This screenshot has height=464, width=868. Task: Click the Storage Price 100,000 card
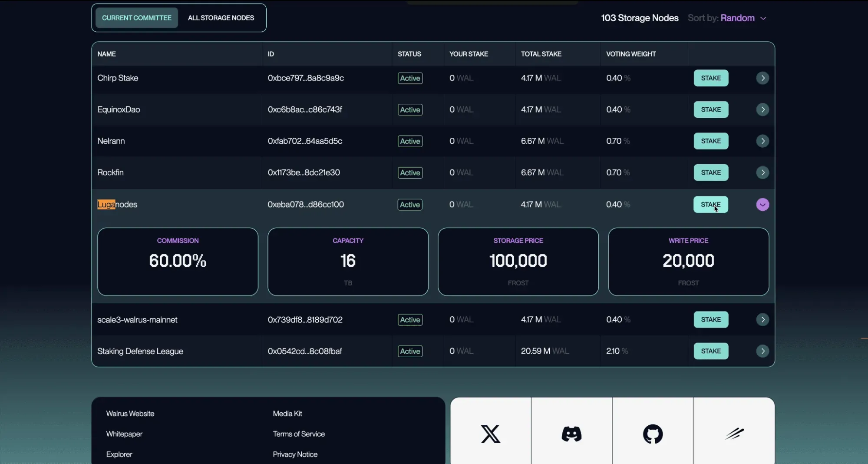pyautogui.click(x=518, y=262)
